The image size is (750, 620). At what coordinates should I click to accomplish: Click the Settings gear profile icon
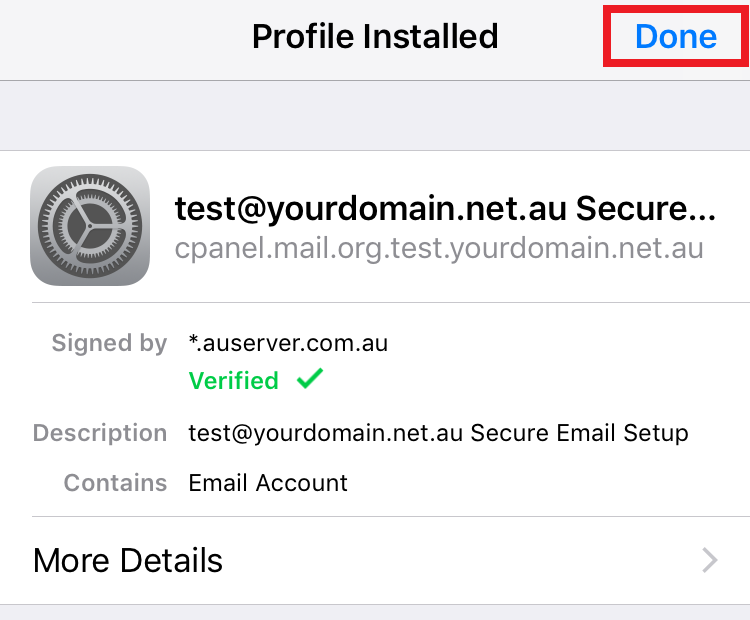coord(90,226)
